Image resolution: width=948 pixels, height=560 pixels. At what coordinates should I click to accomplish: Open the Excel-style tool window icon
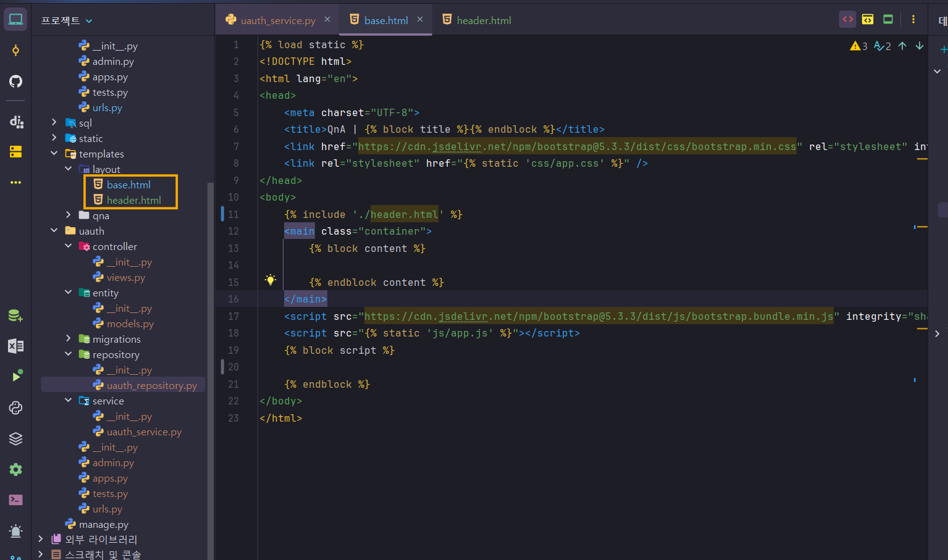click(x=15, y=346)
